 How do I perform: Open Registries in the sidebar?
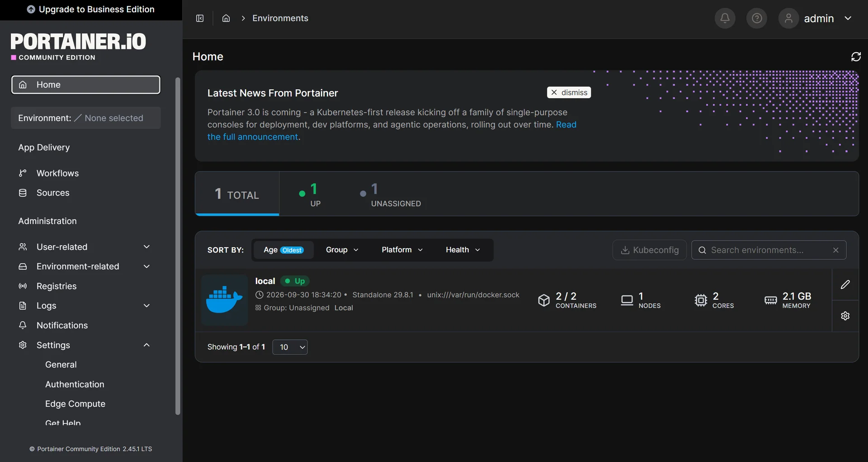tap(57, 286)
